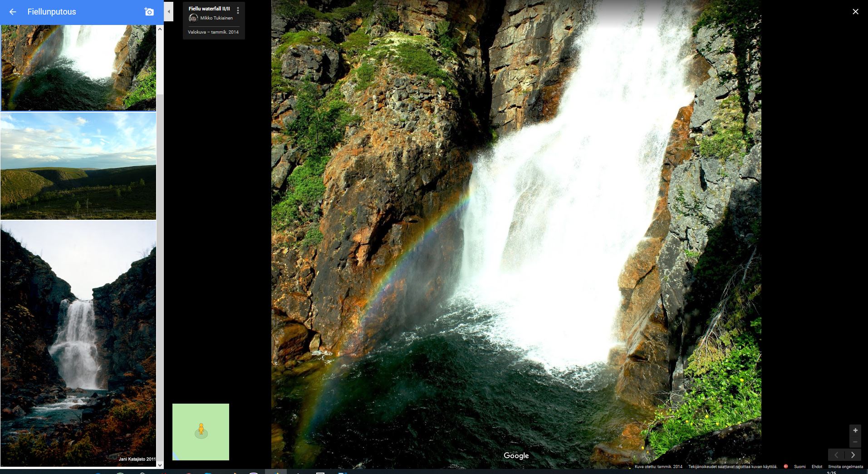Select the fell landscape thumbnail
868x474 pixels.
78,166
